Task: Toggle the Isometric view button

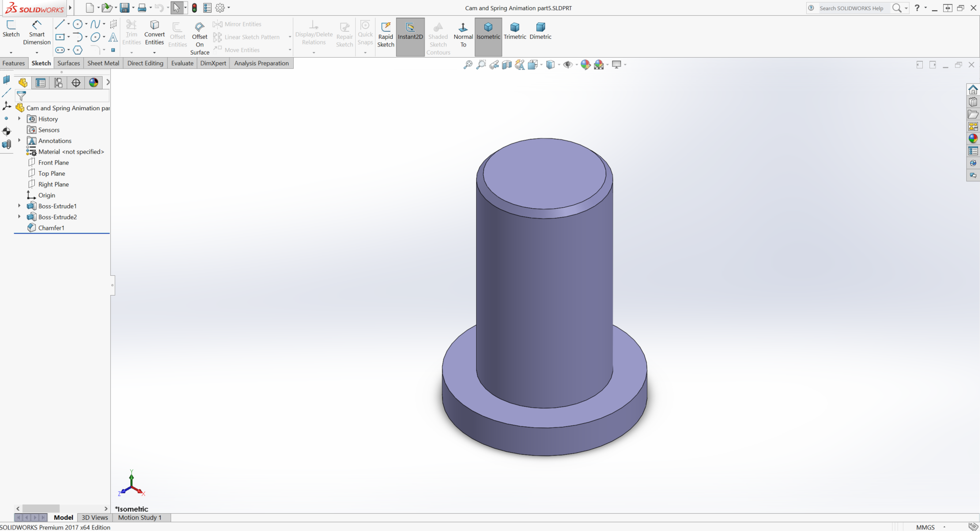Action: click(x=488, y=37)
